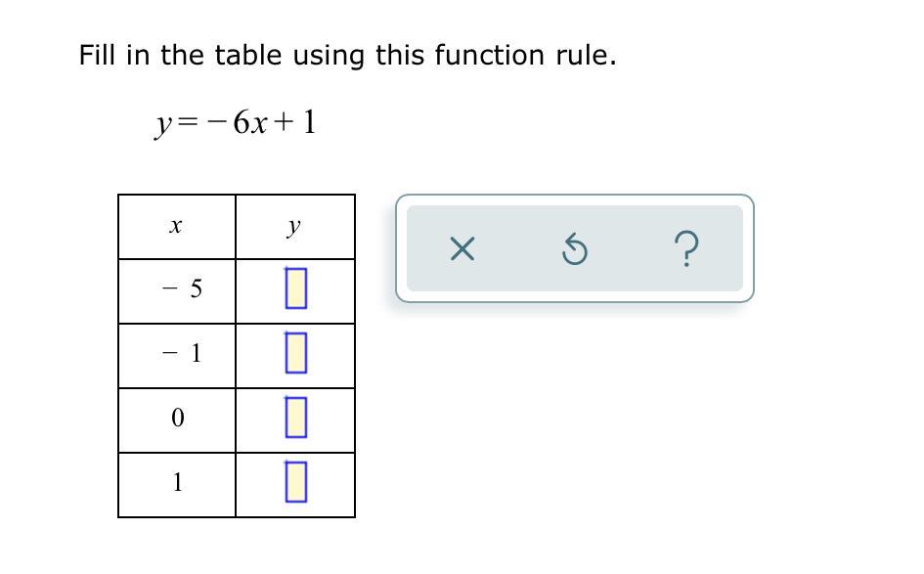Click the word "function" in the instruction

490,55
